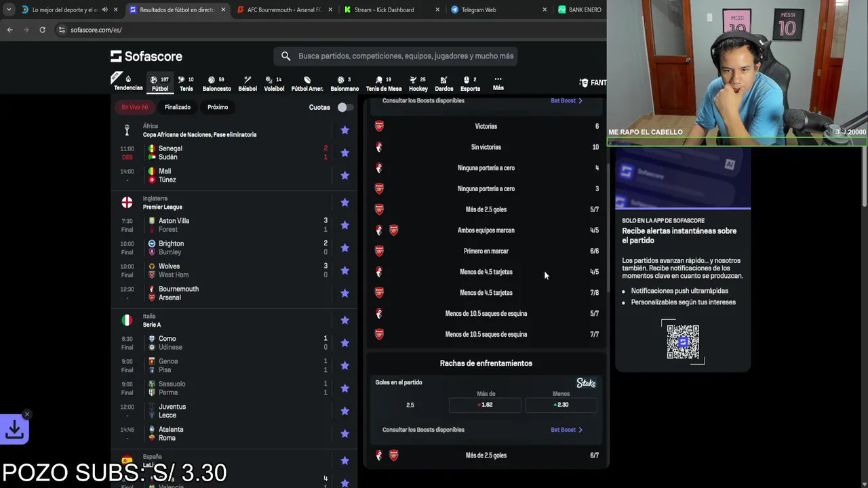Toggle favorite star for Bournemouth vs Arsenal

click(344, 293)
